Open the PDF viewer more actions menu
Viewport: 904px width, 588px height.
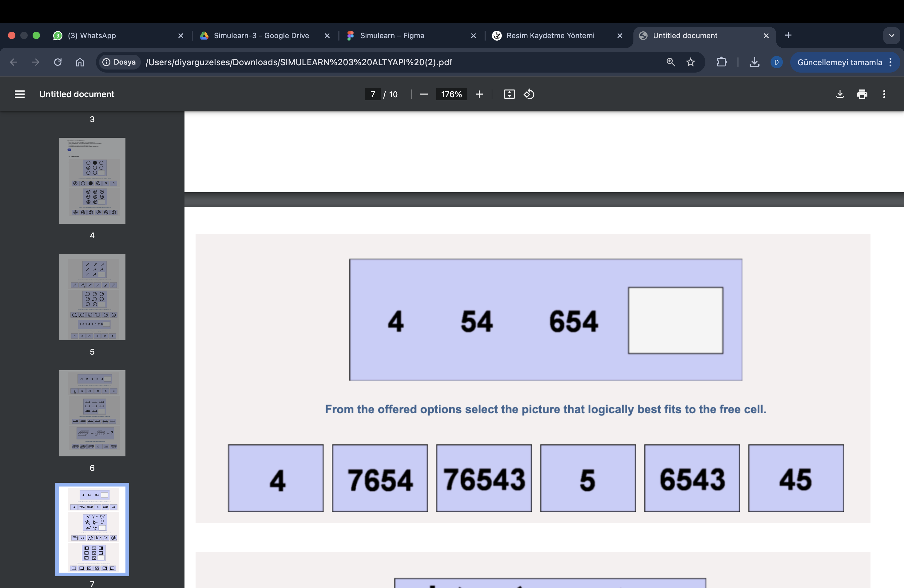[884, 94]
